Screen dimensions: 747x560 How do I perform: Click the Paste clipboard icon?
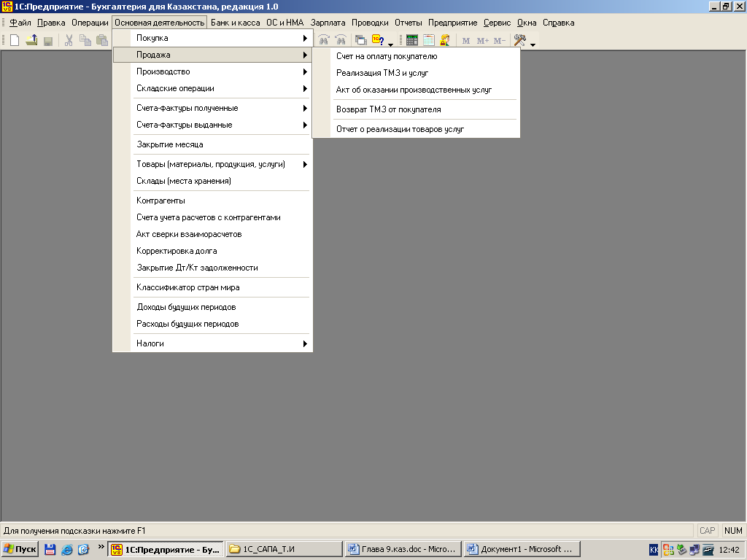click(x=101, y=41)
